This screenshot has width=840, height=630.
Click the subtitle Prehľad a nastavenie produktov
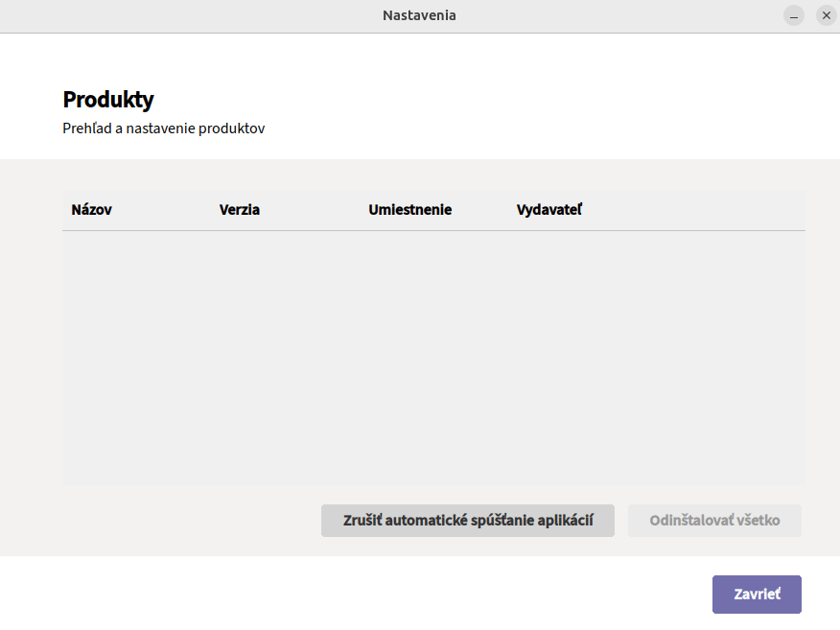click(x=163, y=128)
